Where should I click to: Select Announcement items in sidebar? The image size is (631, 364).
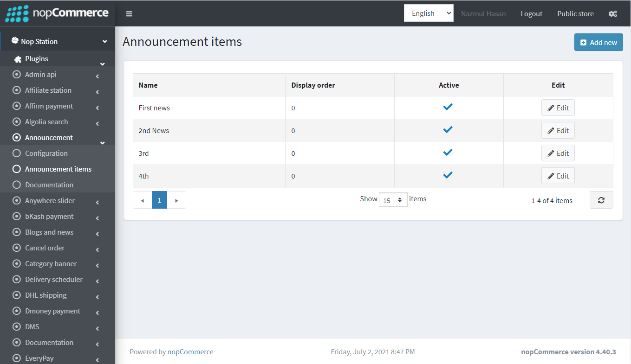[58, 169]
